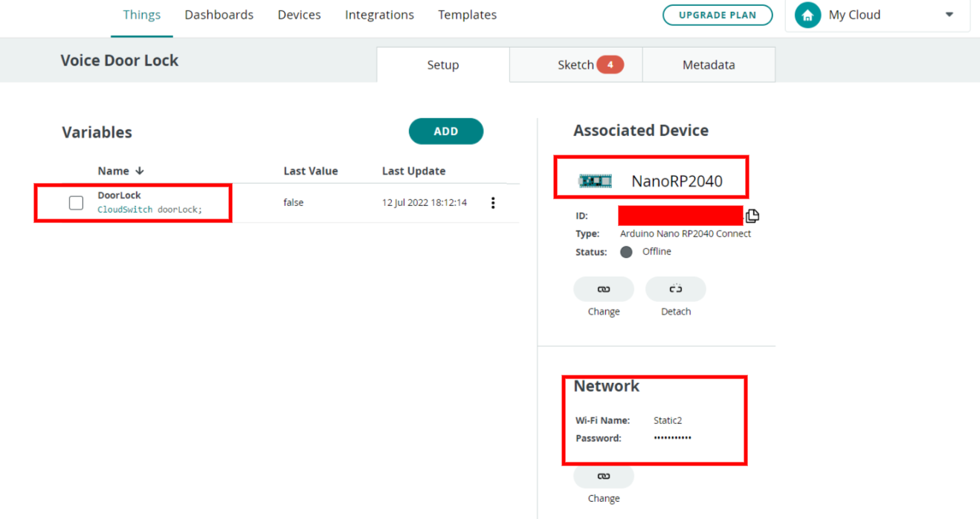Click the Offline status indicator dot
This screenshot has width=980, height=519.
tap(626, 251)
